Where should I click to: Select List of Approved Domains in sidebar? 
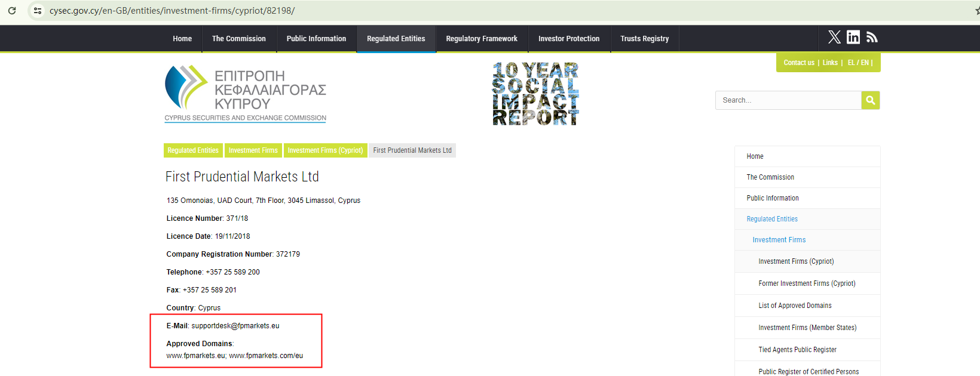[x=807, y=306]
